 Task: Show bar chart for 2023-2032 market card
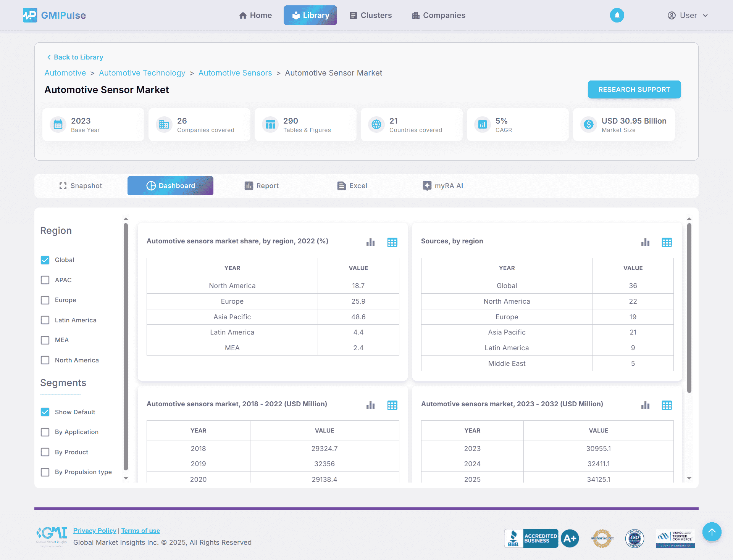point(645,405)
